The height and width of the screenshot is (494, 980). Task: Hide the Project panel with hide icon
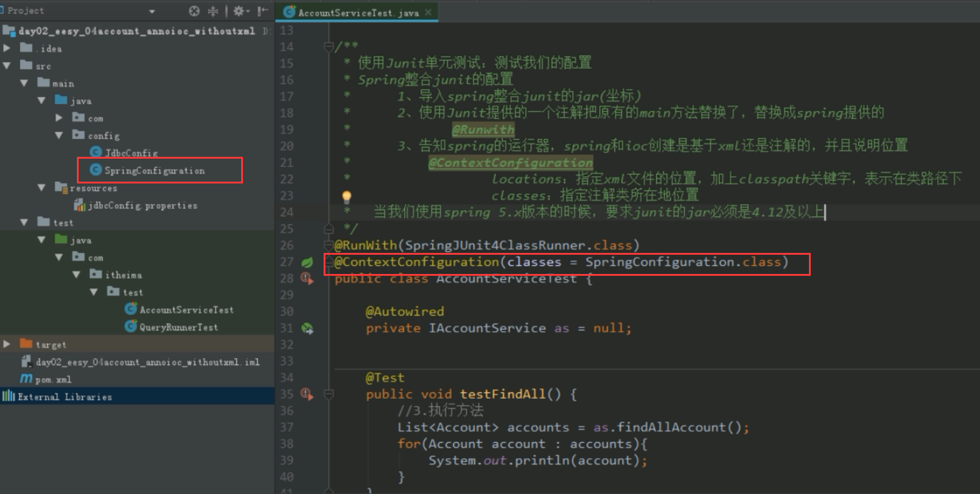tap(263, 11)
